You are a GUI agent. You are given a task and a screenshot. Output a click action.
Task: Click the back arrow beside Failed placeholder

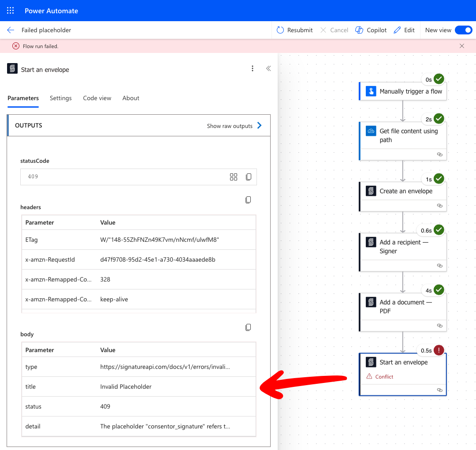[x=11, y=30]
